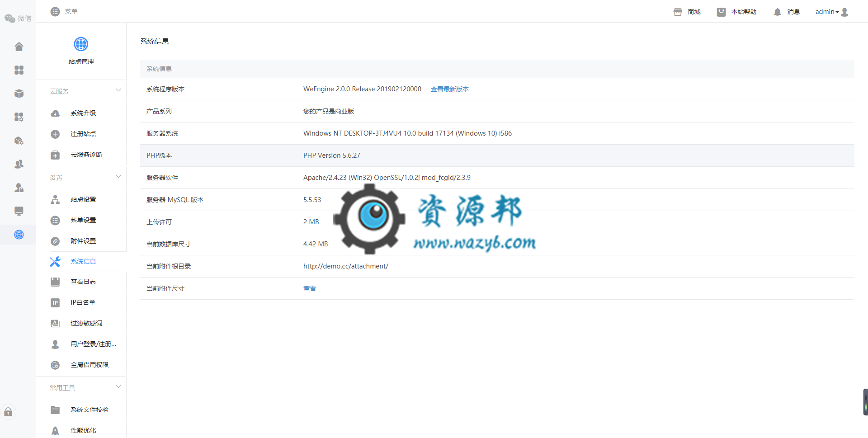The image size is (868, 438).
Task: Open the cube module icon in the rail
Action: pos(19,94)
